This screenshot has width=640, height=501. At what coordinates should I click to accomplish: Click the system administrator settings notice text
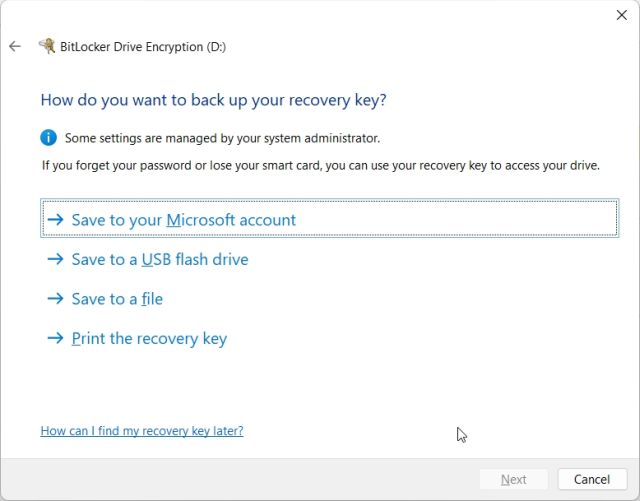[x=222, y=138]
